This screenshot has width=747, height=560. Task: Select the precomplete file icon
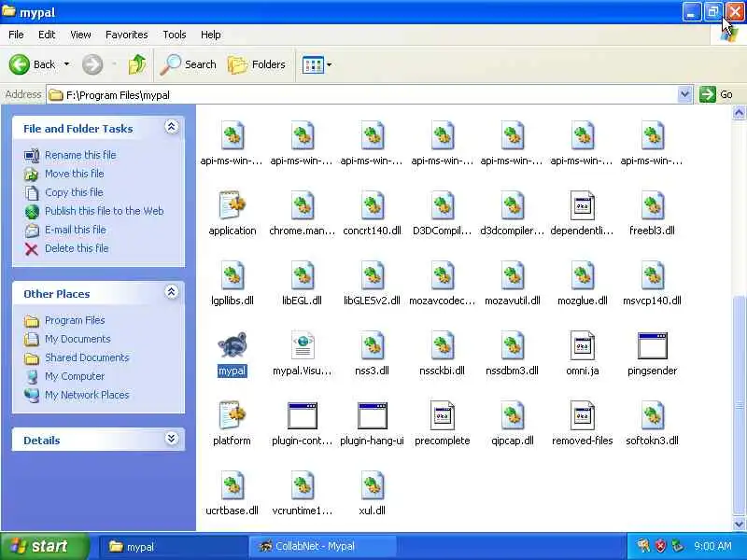(442, 415)
